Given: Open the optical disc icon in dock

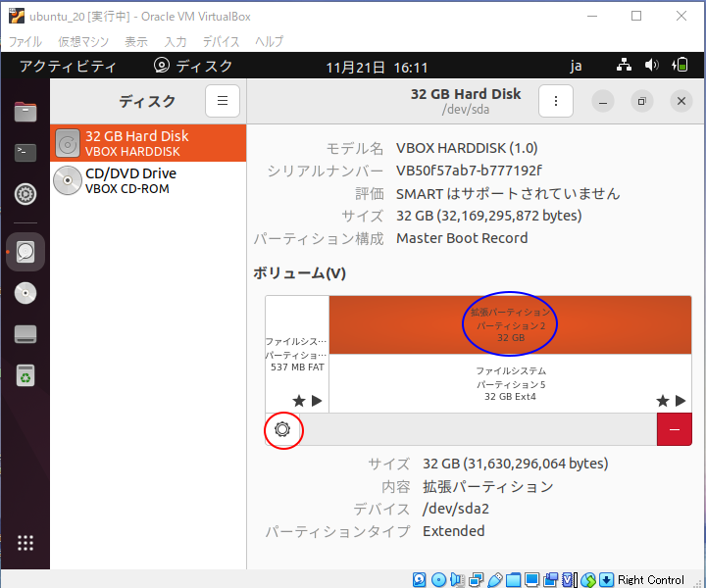Looking at the screenshot, I should coord(25,293).
